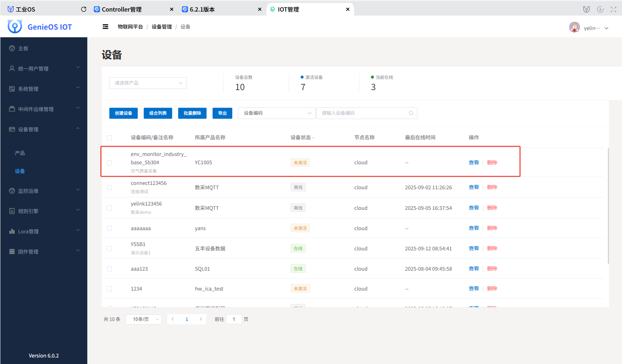The image size is (622, 364).
Task: Click the 创建设备 button
Action: [x=124, y=113]
